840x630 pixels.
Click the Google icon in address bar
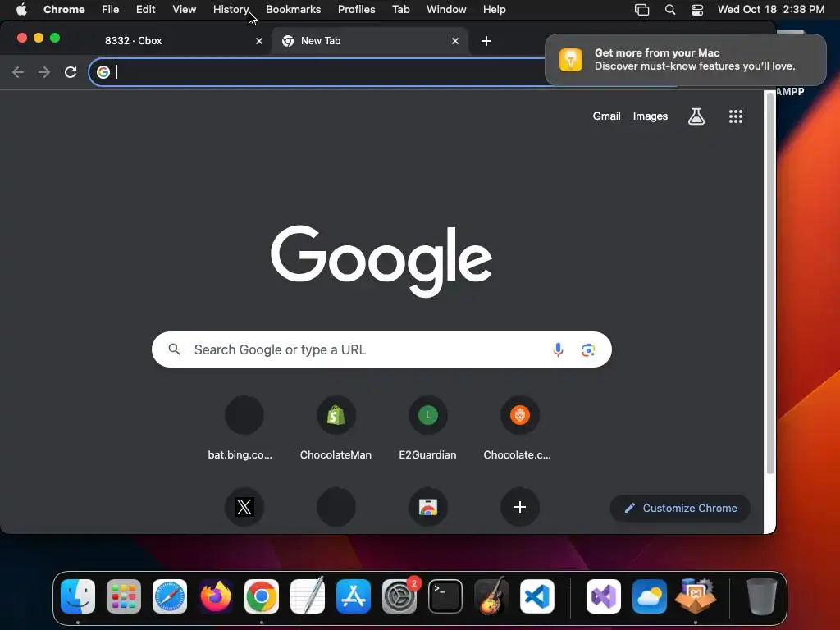(x=103, y=72)
